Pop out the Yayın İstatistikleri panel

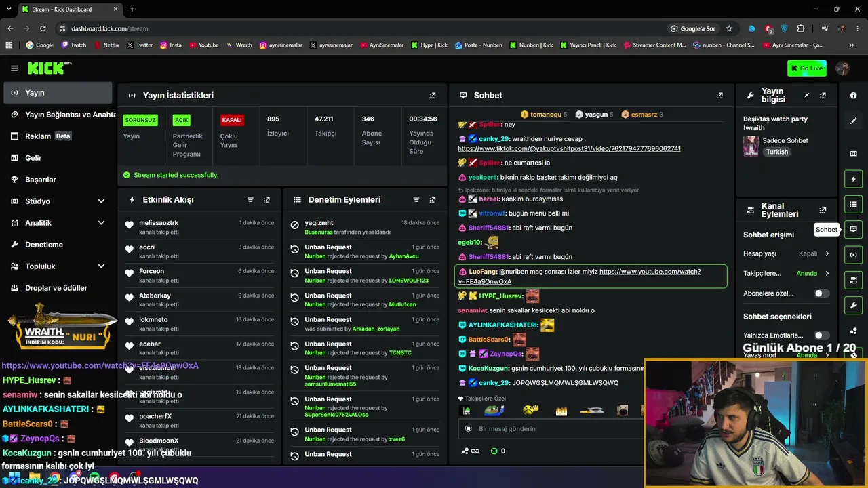tap(433, 96)
